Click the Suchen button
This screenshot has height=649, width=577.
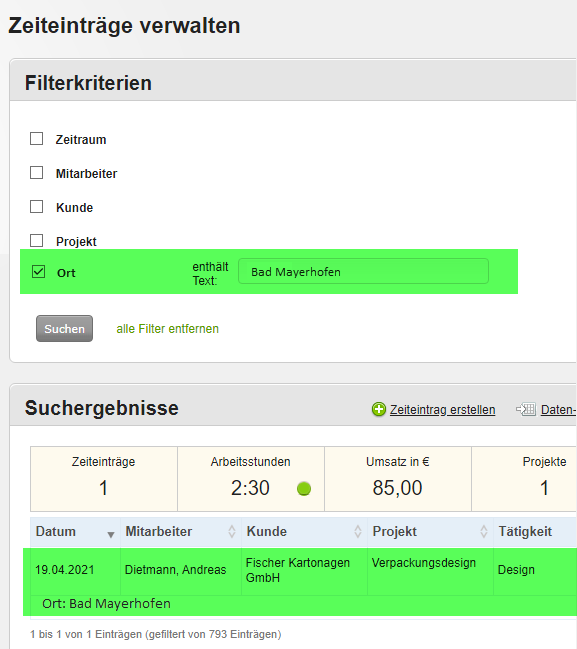[64, 329]
